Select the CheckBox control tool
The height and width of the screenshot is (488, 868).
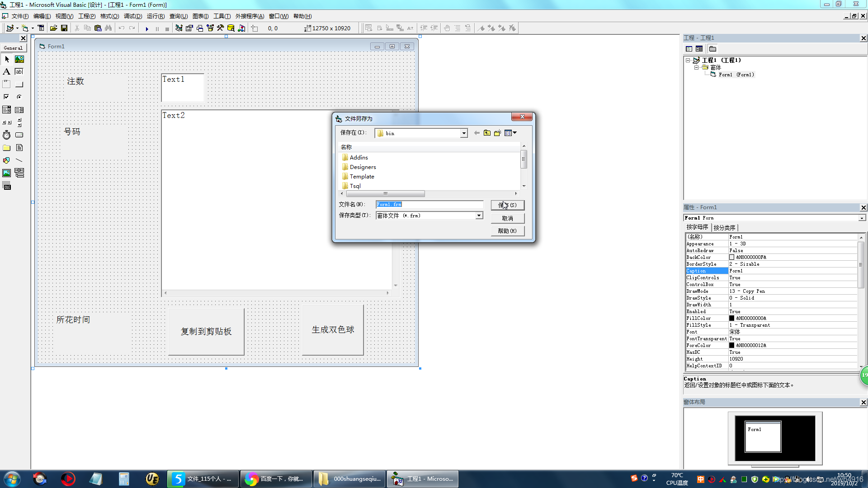[x=7, y=97]
